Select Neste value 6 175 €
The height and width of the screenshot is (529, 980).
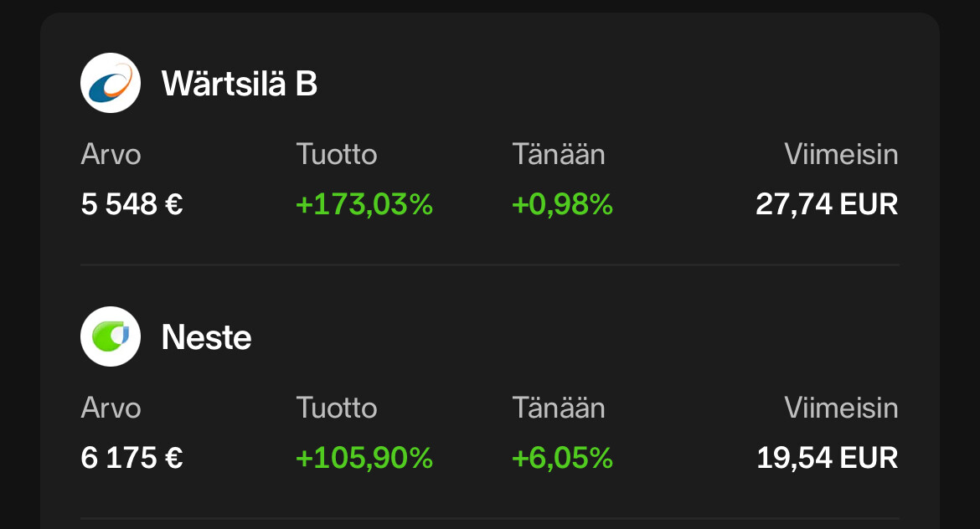[x=132, y=458]
